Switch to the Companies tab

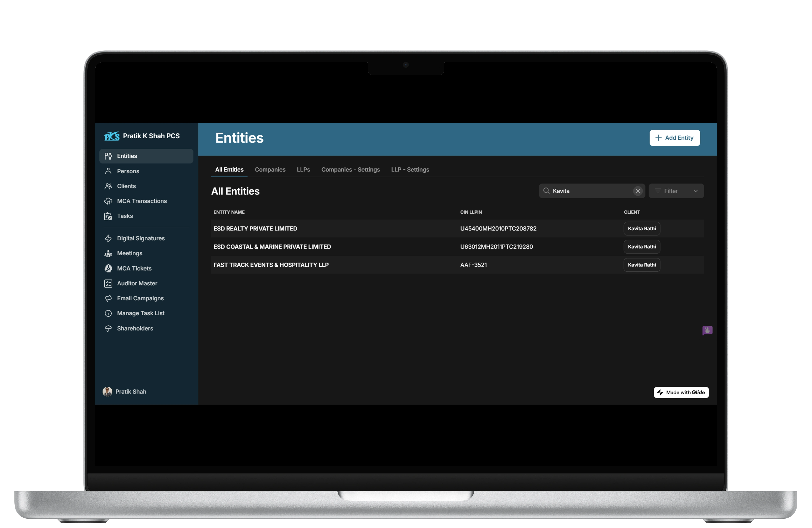pyautogui.click(x=270, y=170)
